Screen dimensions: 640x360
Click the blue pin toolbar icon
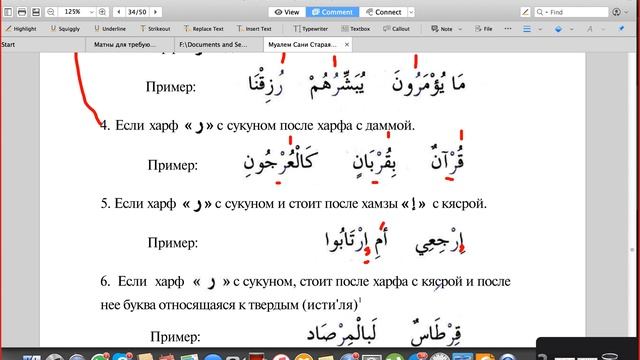[x=622, y=29]
